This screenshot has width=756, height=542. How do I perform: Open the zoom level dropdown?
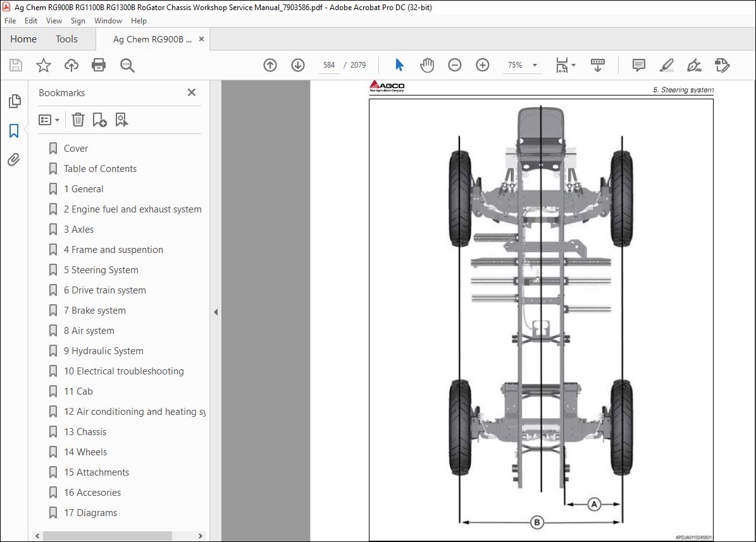point(535,65)
